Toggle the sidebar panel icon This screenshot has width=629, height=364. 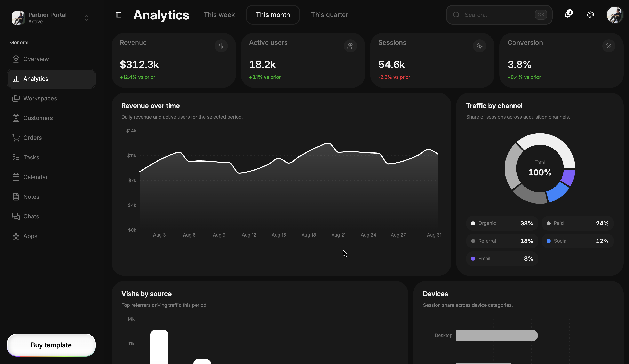[119, 15]
